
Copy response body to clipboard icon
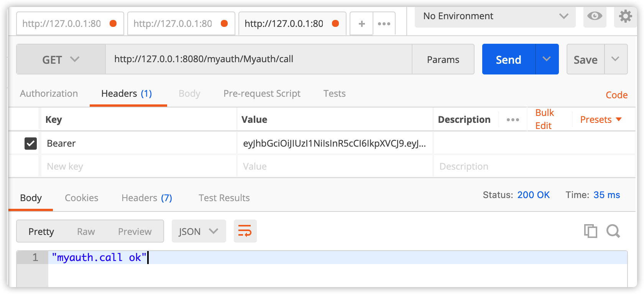point(590,231)
